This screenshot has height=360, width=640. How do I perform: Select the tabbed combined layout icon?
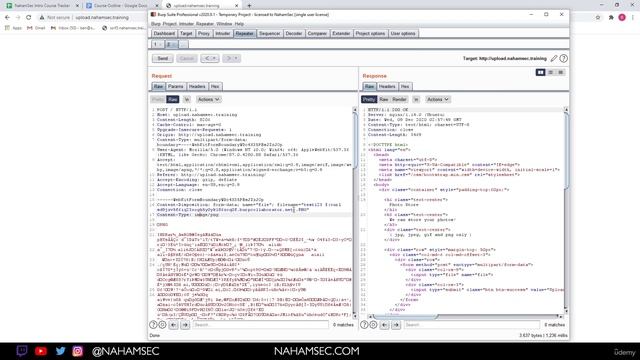[x=561, y=72]
